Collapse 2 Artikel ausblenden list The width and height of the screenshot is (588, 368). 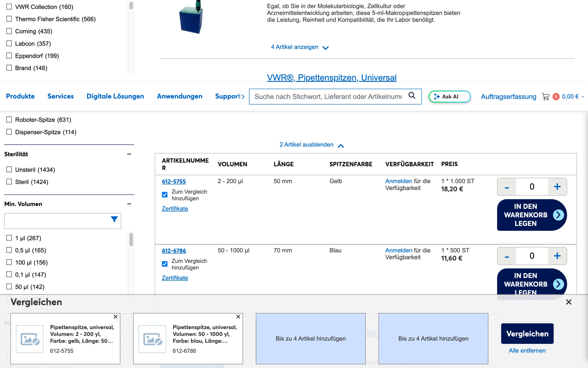point(312,145)
